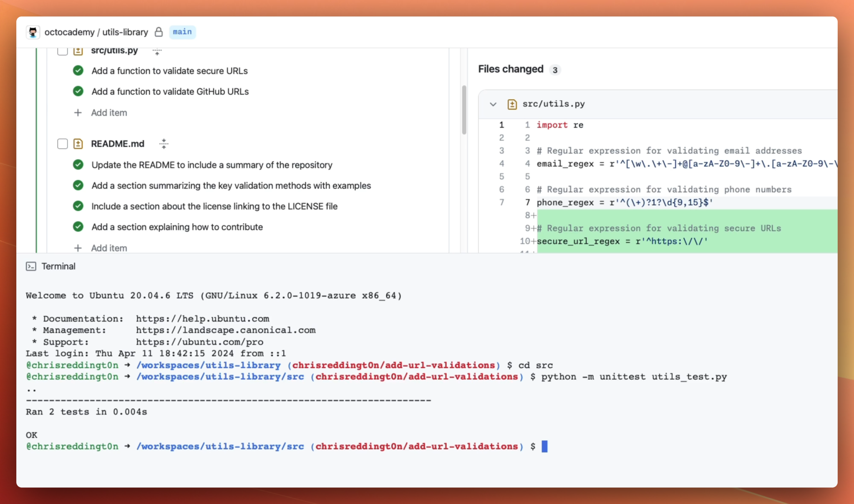This screenshot has width=854, height=504.
Task: Select the main branch badge
Action: click(x=182, y=32)
